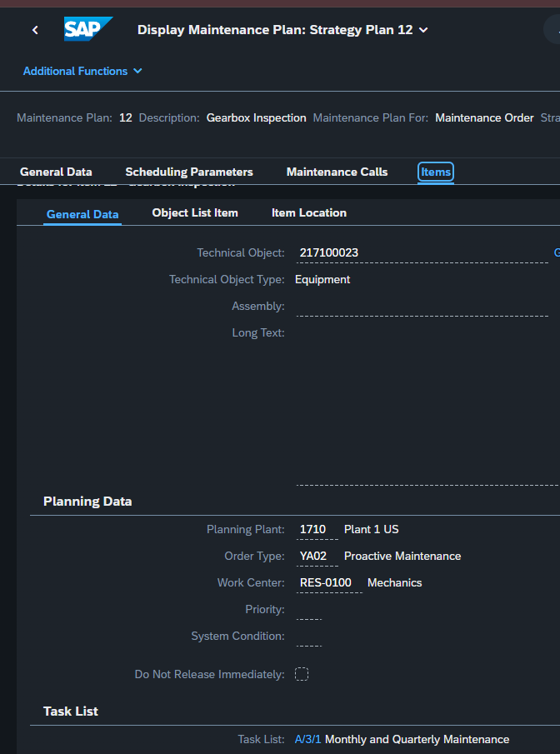Expand the Strategy Plan 12 title chevron
Image resolution: width=560 pixels, height=754 pixels.
tap(423, 30)
